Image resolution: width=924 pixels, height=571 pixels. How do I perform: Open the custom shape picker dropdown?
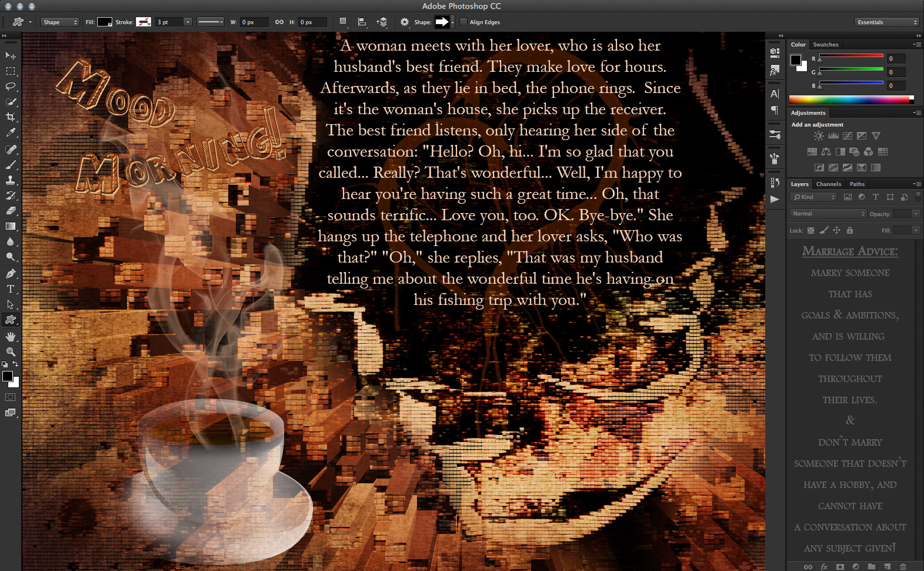point(452,22)
